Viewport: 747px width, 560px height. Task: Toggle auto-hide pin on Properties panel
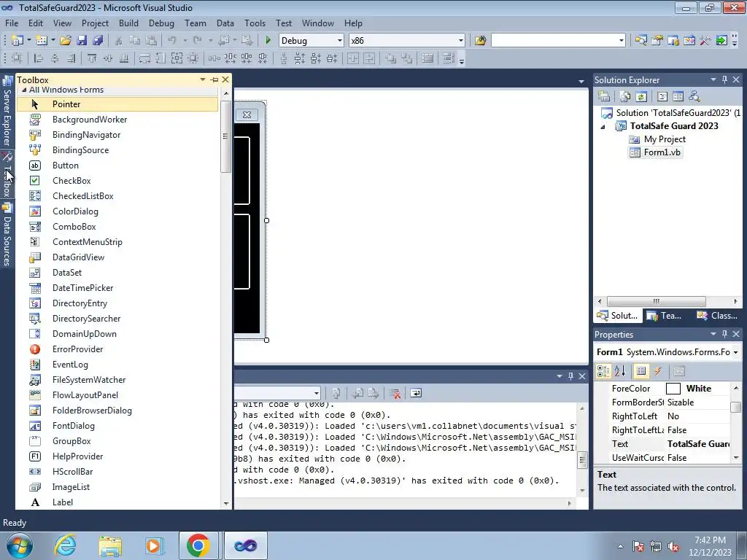click(724, 334)
